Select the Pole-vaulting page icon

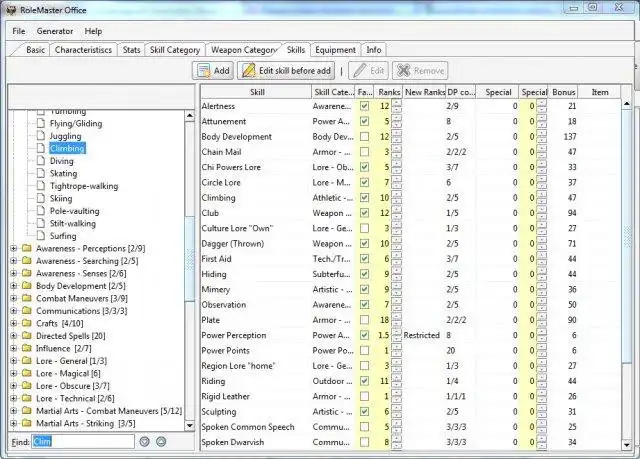(x=40, y=211)
